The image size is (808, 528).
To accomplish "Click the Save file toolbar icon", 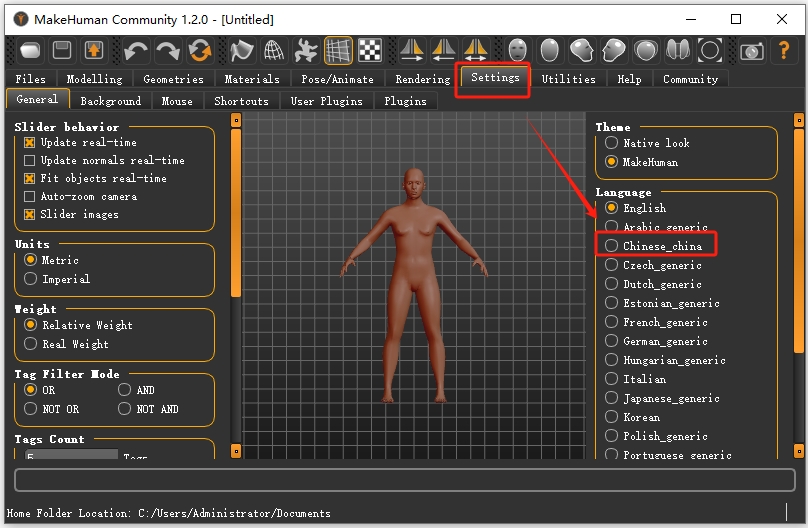I will 62,50.
